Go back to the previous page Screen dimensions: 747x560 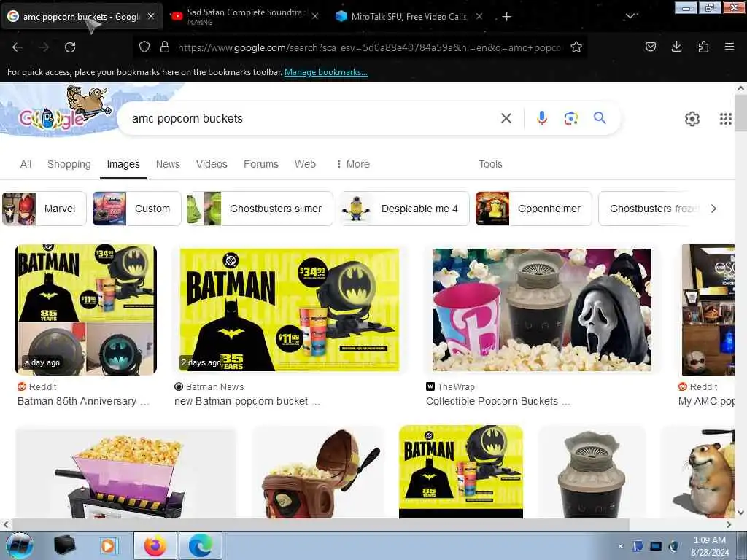tap(18, 47)
